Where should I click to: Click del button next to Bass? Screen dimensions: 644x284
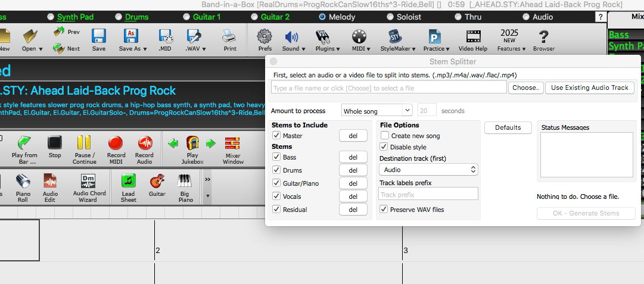(x=353, y=157)
